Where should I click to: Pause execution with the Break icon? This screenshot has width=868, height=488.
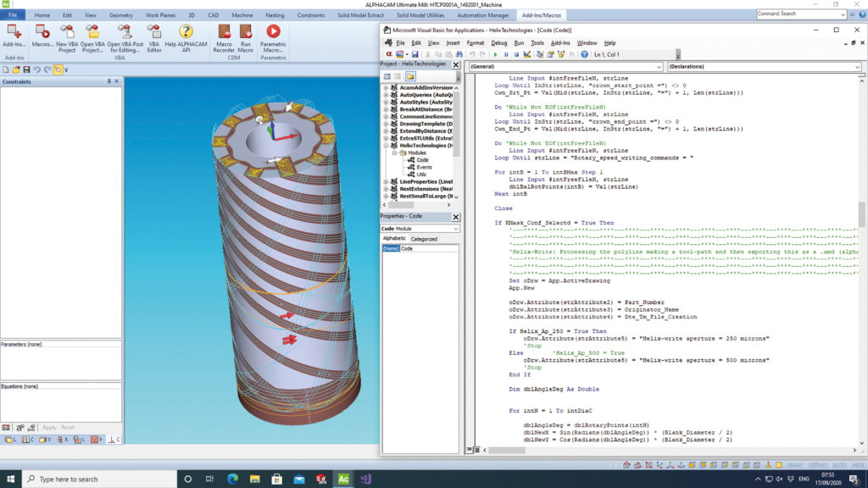pyautogui.click(x=506, y=54)
